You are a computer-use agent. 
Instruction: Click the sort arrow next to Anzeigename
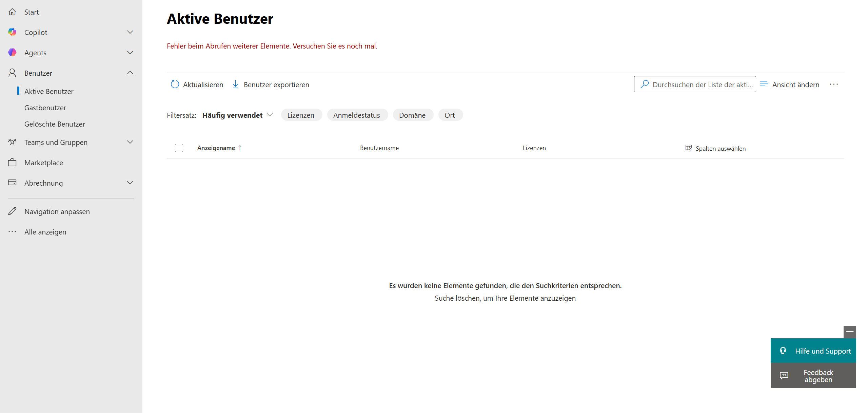[x=240, y=148]
